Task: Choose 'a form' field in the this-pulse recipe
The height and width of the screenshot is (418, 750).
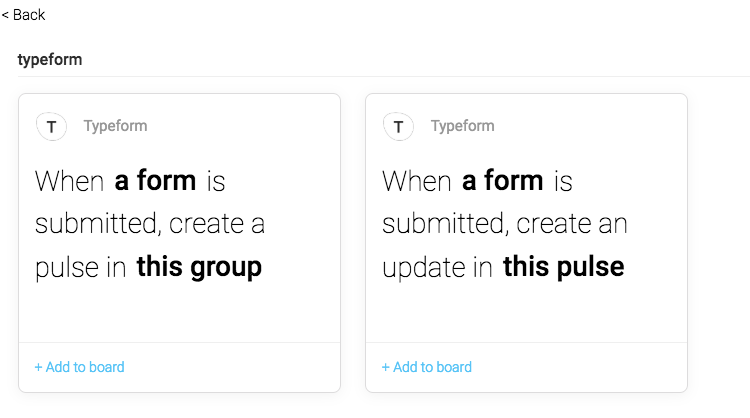Action: [x=503, y=180]
